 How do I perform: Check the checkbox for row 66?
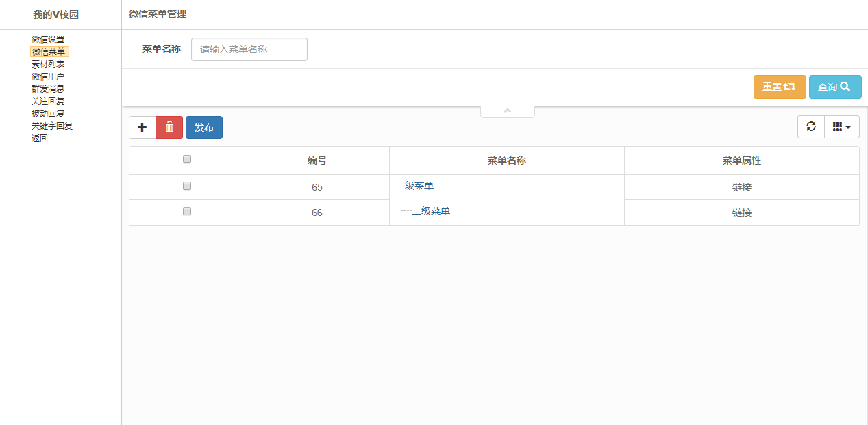187,211
